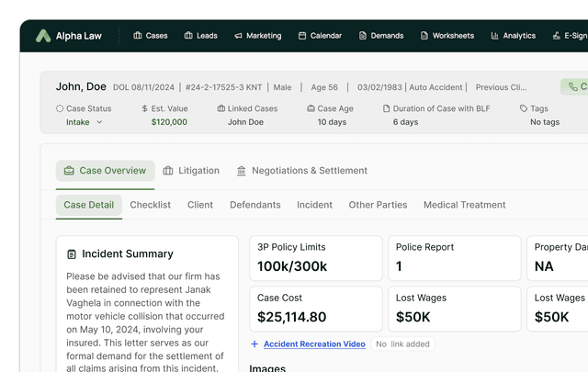Select the Checklist sub-tab
The width and height of the screenshot is (588, 372).
(150, 205)
